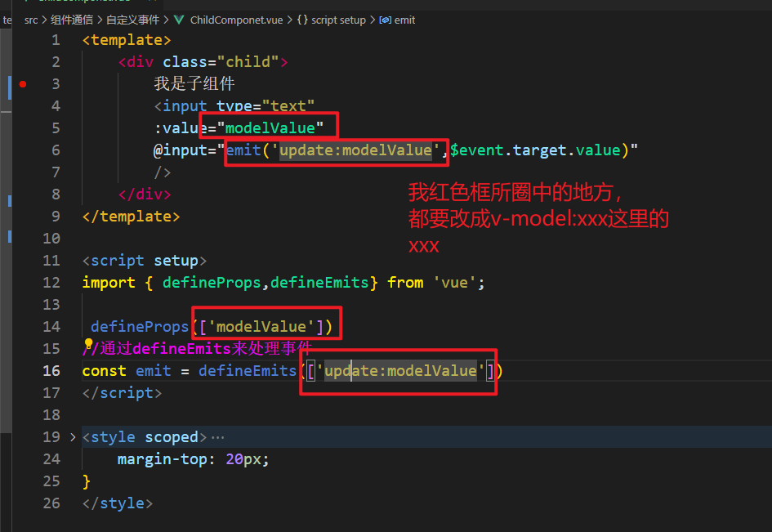Click the lightbulb quick-fix icon on line 15
Viewport: 772px width, 532px height.
[x=88, y=343]
